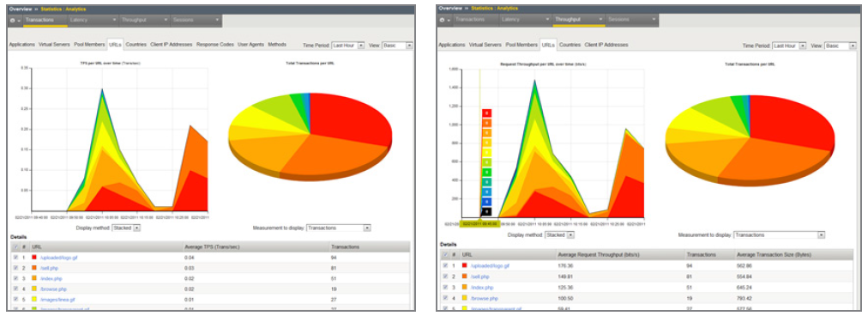Open Measurement to display dropdown in right panel
Image resolution: width=868 pixels, height=316 pixels.
click(x=779, y=235)
